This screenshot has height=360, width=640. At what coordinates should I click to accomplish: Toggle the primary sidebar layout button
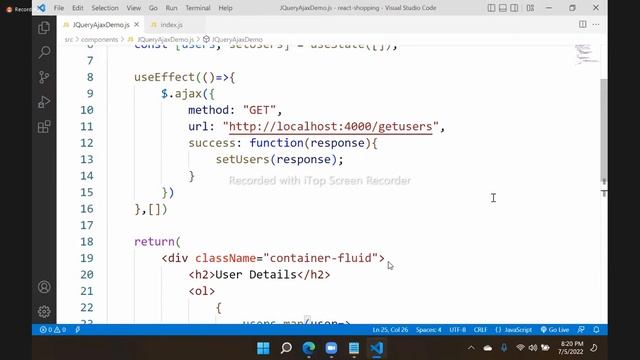[x=491, y=8]
